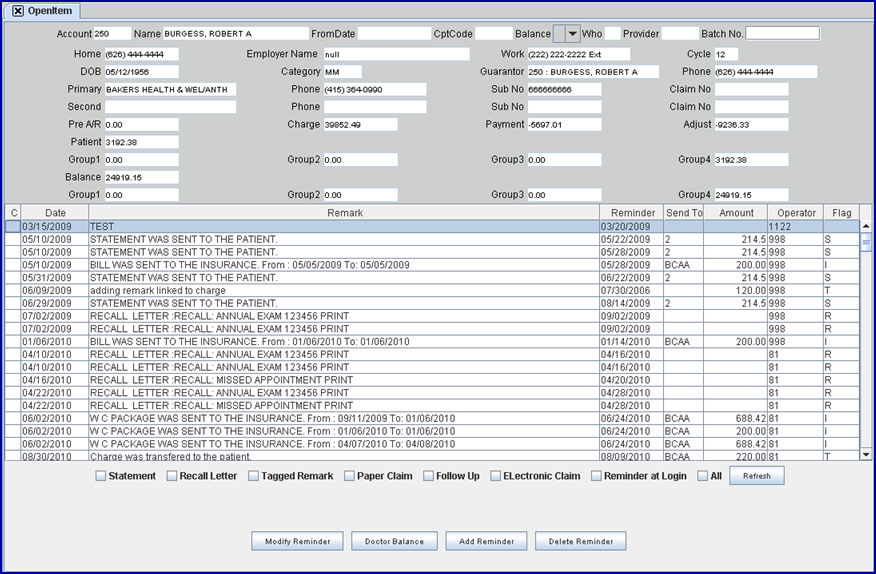
Task: Click the Pre A/R field
Action: [141, 125]
